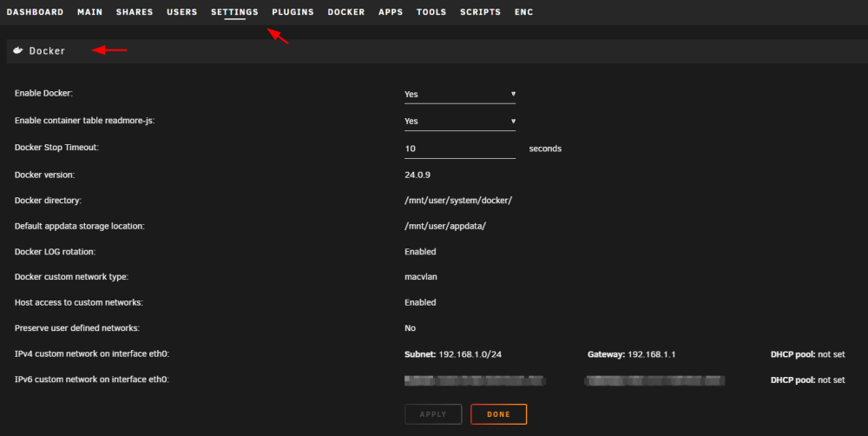Click the Subnet 192.168.1.0/24 text
This screenshot has width=868, height=436.
tap(453, 354)
